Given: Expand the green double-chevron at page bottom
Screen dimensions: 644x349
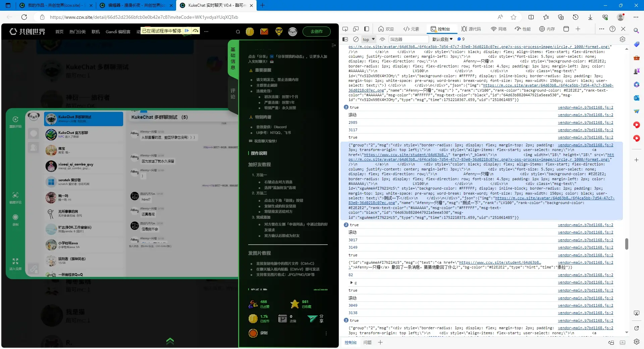Looking at the screenshot, I should point(170,341).
